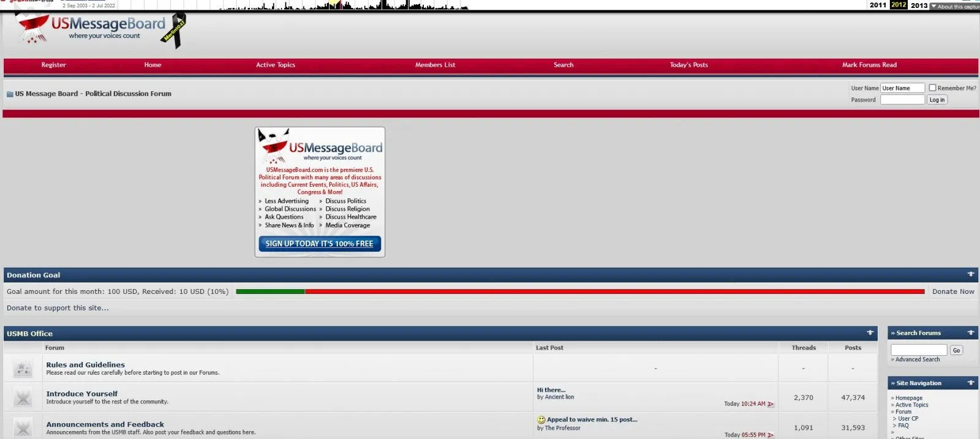Click the 'Donate to support this site...' text

click(x=58, y=308)
